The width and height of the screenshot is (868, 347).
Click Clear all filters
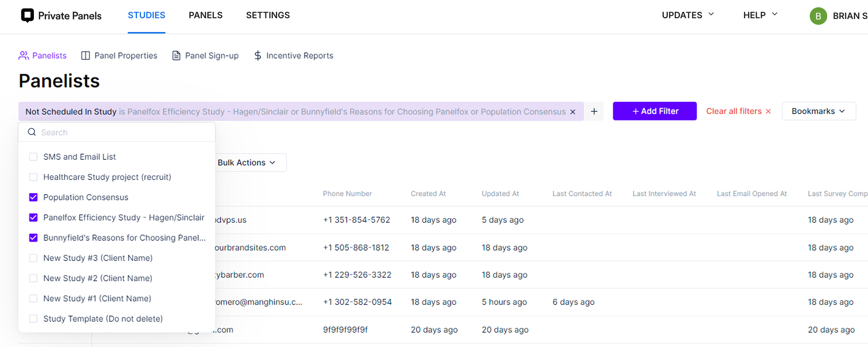[x=738, y=111]
